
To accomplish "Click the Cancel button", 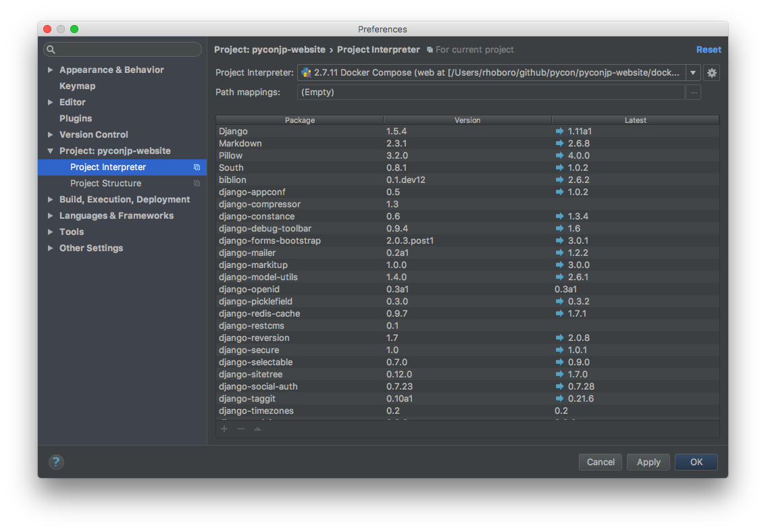I will point(601,462).
